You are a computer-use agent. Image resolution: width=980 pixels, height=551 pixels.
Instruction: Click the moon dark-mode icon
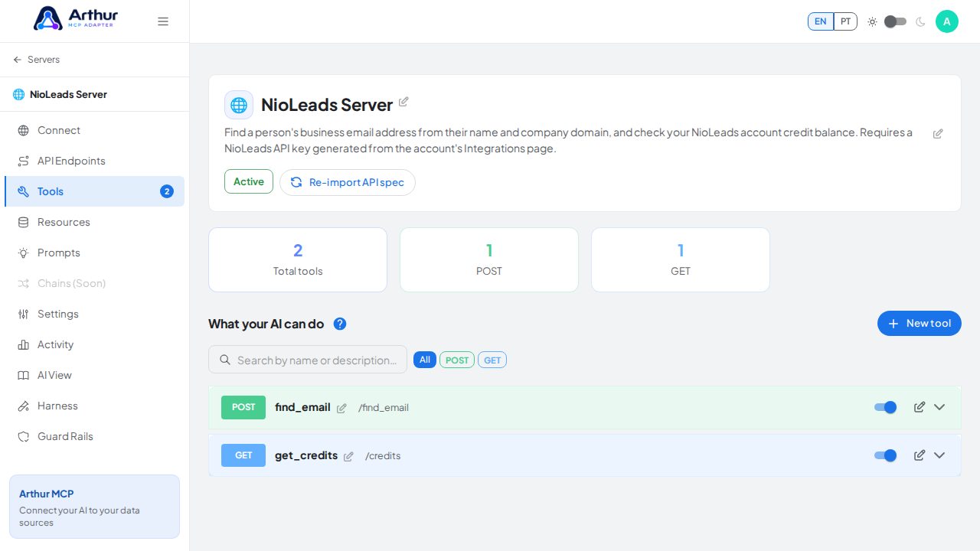[x=920, y=21]
